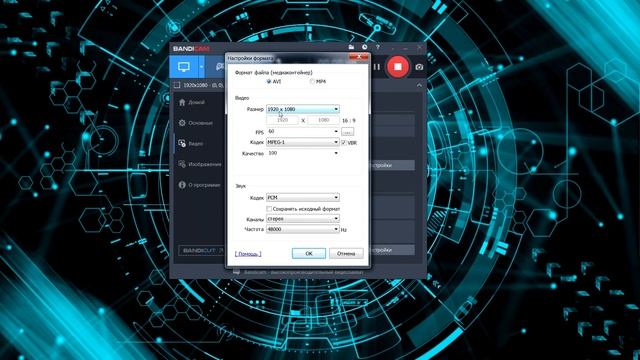
Task: Toggle the VBR checkbox
Action: (344, 142)
